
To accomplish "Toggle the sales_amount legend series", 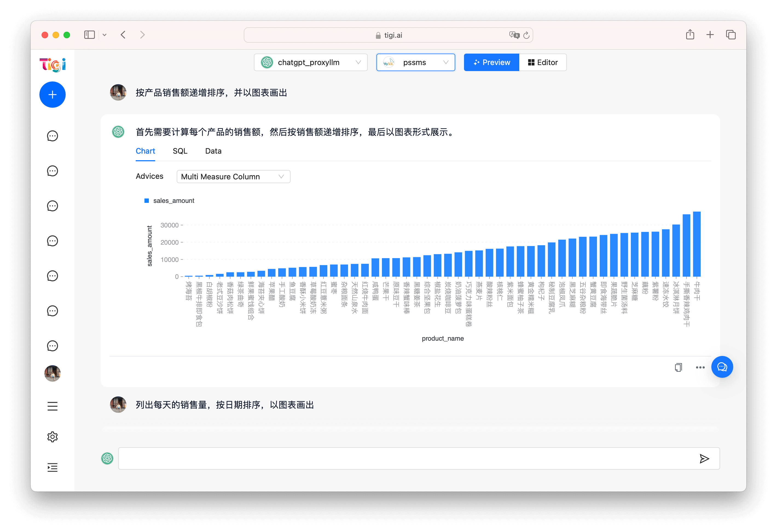I will 169,200.
